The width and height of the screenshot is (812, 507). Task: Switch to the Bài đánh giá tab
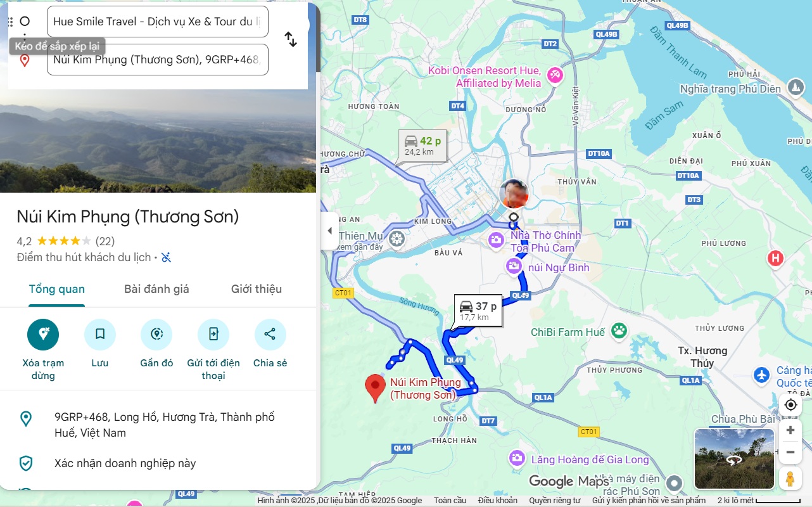click(x=156, y=289)
